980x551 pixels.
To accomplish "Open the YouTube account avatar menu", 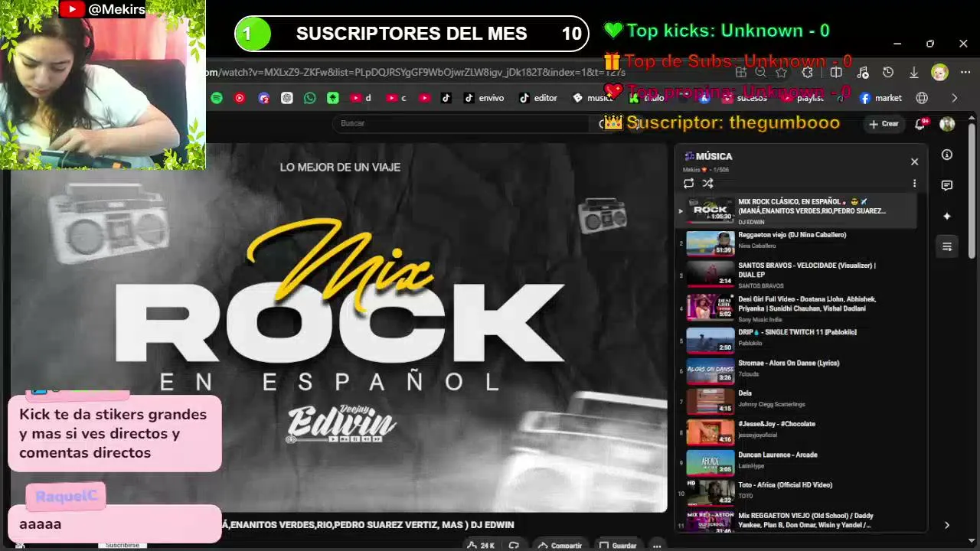I will (x=947, y=124).
